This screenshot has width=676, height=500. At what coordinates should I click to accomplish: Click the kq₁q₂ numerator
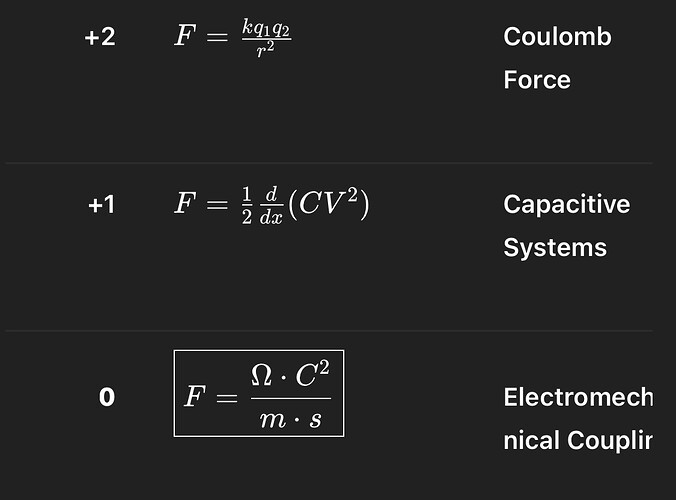point(266,28)
